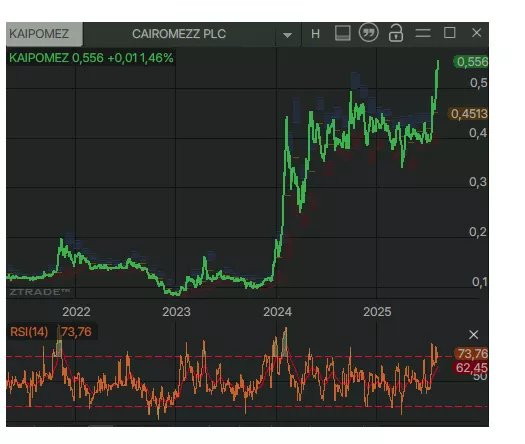This screenshot has height=444, width=525.
Task: Maximize the chart window
Action: pyautogui.click(x=449, y=33)
